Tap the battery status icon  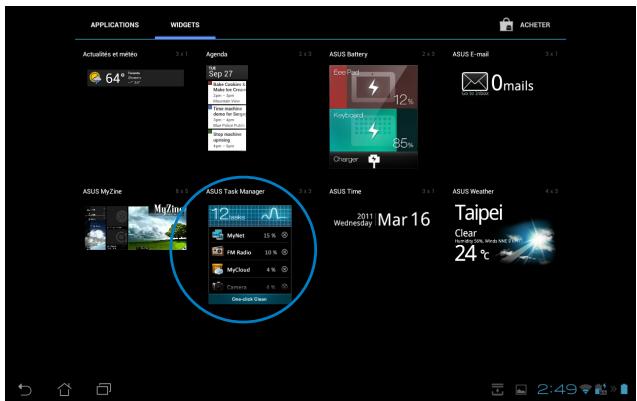click(624, 389)
